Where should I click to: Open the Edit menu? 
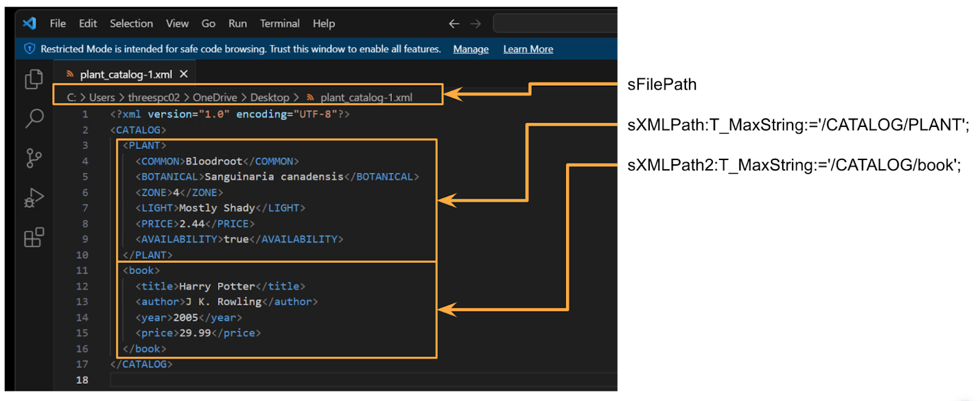[x=88, y=23]
